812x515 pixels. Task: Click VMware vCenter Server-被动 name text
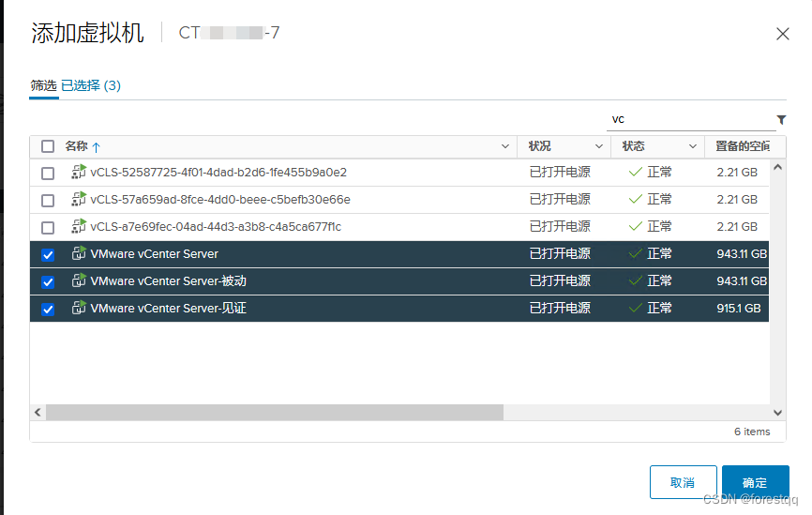[168, 280]
